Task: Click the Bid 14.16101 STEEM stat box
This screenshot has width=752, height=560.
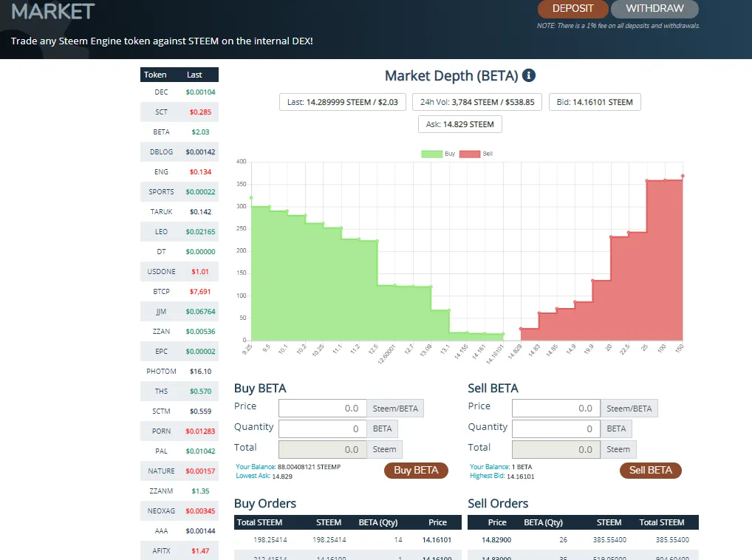Action: pyautogui.click(x=595, y=102)
